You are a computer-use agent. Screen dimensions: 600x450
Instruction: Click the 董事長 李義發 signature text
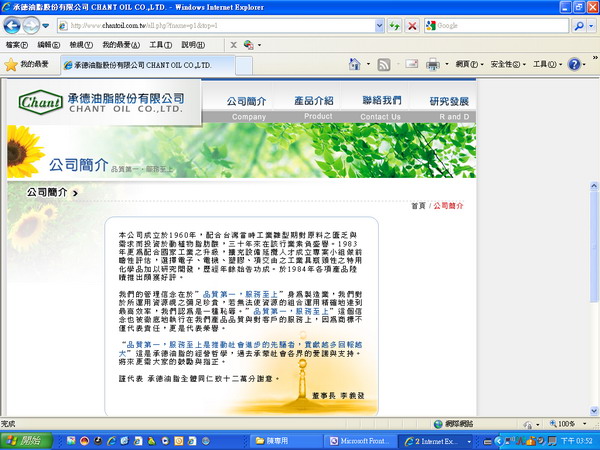click(x=338, y=396)
